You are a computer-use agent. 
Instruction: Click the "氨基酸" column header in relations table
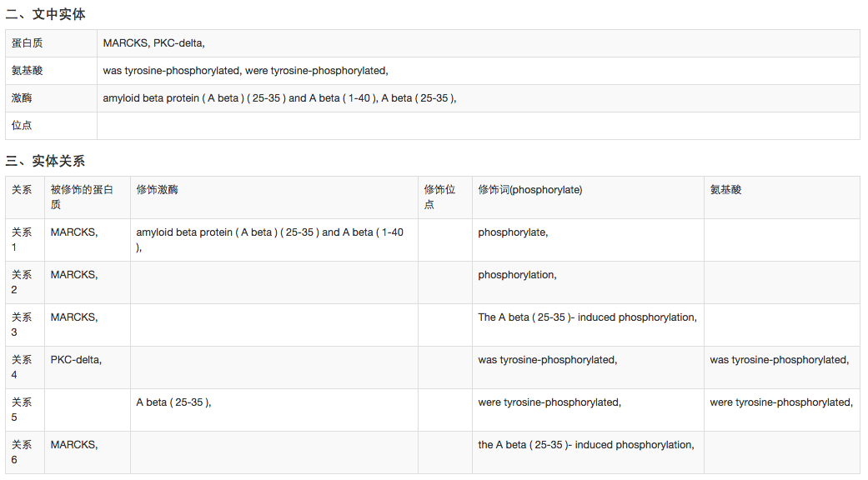pos(725,190)
